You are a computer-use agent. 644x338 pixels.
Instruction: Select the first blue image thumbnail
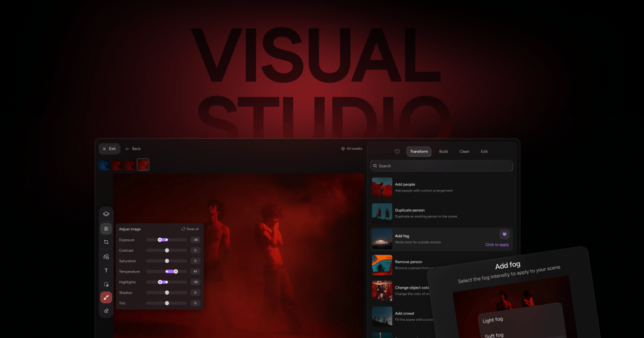pyautogui.click(x=104, y=165)
